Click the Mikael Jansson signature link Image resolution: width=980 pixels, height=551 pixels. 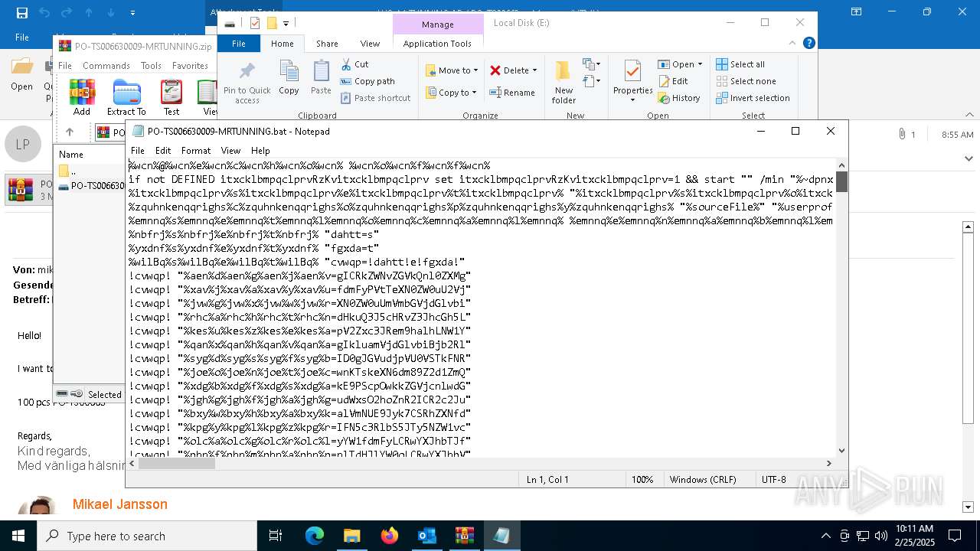120,504
